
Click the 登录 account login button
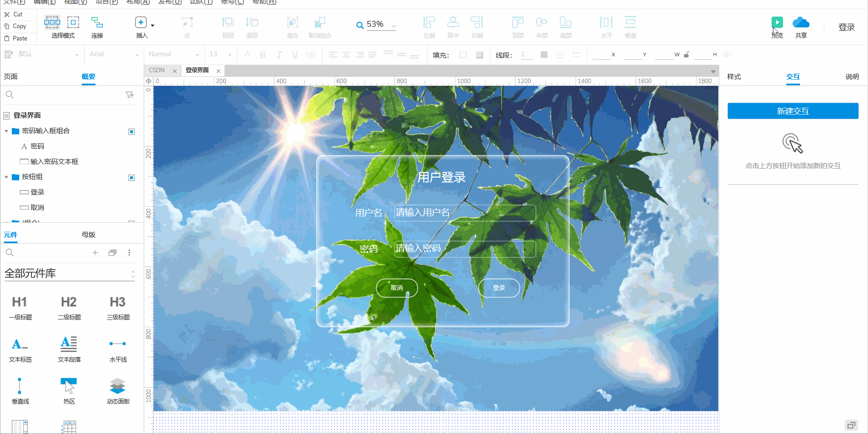coord(846,27)
